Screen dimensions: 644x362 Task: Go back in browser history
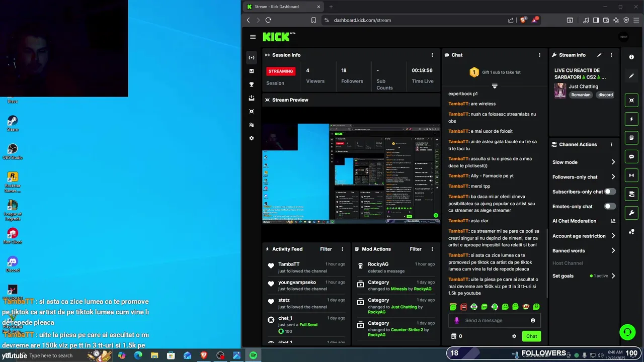click(x=248, y=20)
